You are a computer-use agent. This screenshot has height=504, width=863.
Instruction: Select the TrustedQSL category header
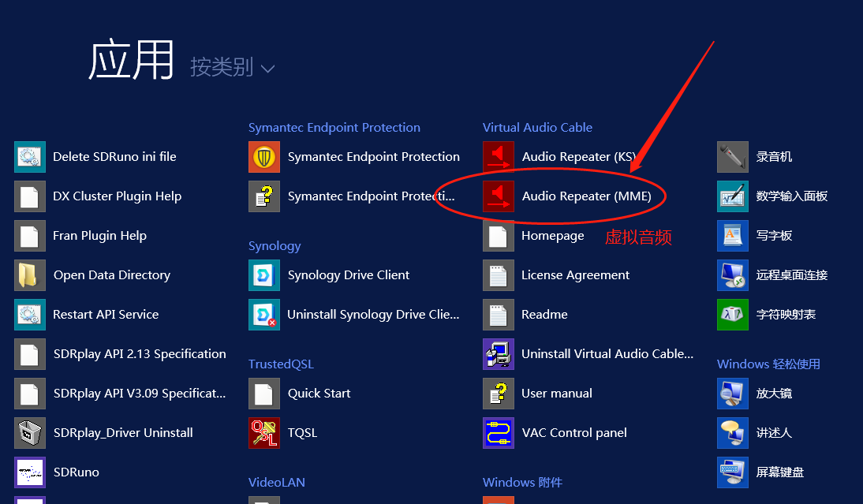(281, 364)
